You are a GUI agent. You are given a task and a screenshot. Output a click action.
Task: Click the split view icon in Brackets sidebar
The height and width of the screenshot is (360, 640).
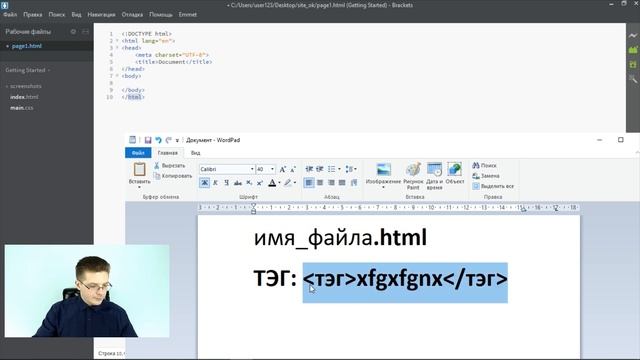(85, 31)
